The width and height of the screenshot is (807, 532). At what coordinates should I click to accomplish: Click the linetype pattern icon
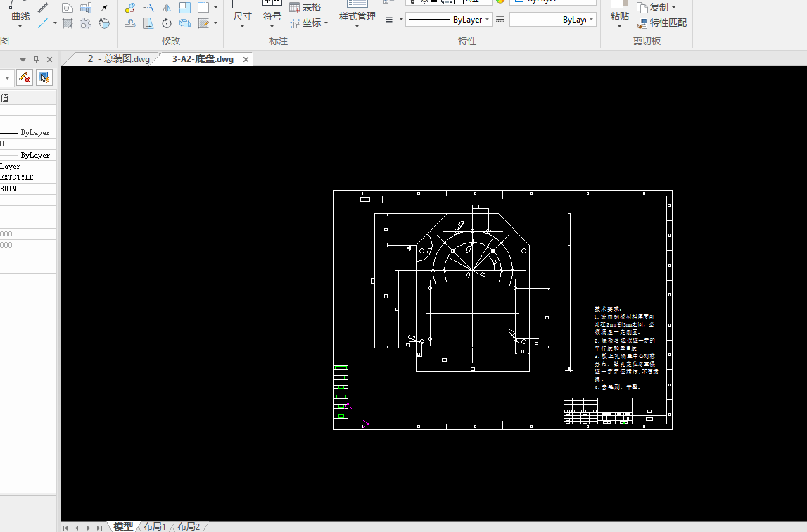coord(500,20)
